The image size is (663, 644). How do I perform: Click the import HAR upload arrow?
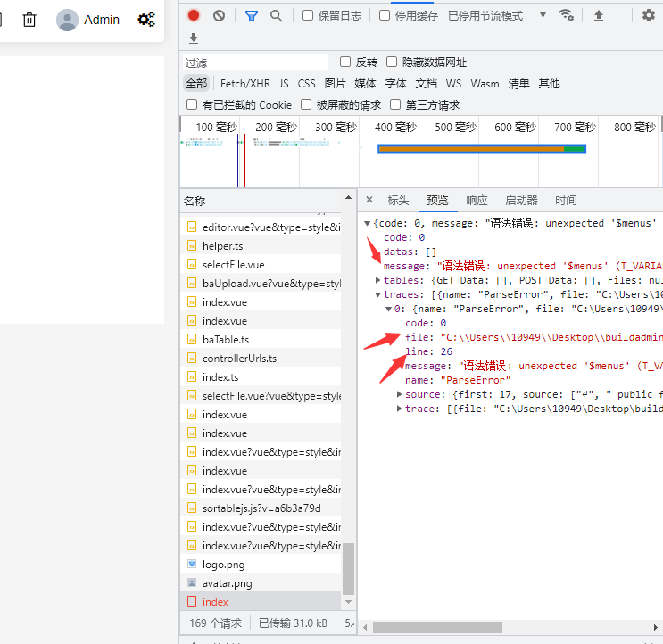point(599,15)
